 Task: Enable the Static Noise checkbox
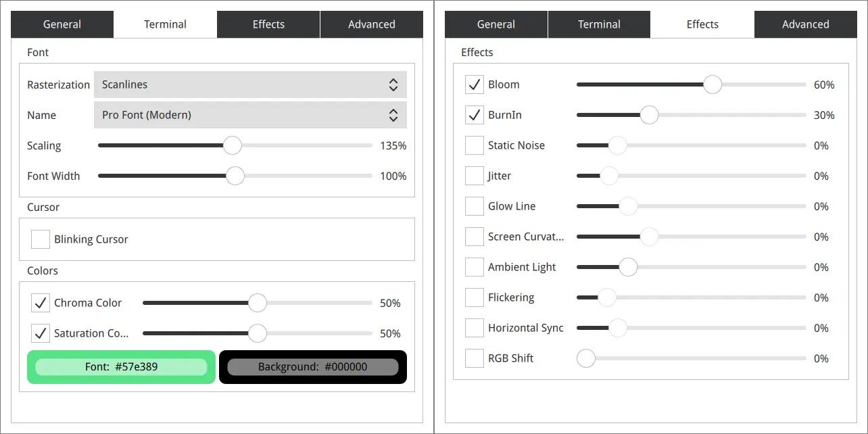pos(475,145)
